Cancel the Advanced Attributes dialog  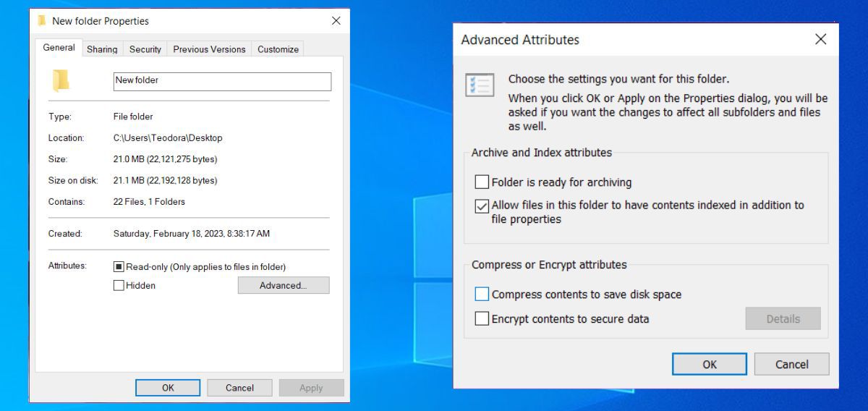click(x=791, y=364)
